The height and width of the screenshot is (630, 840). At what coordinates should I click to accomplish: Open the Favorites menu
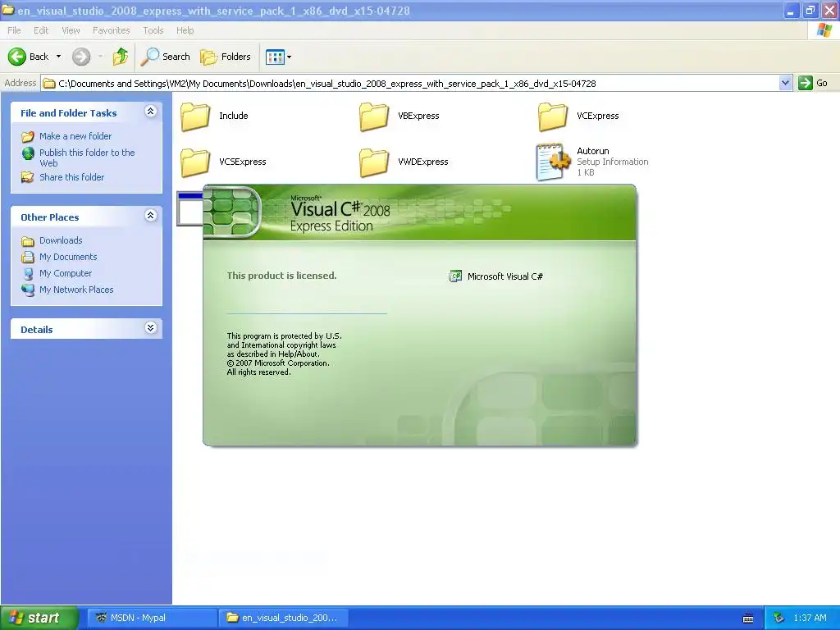[111, 30]
